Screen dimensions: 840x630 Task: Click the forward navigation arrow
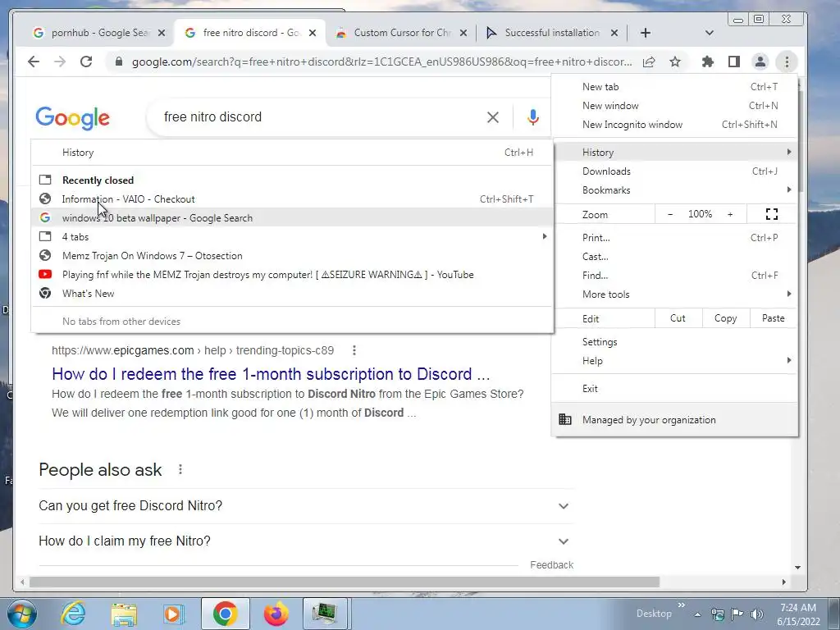(59, 62)
